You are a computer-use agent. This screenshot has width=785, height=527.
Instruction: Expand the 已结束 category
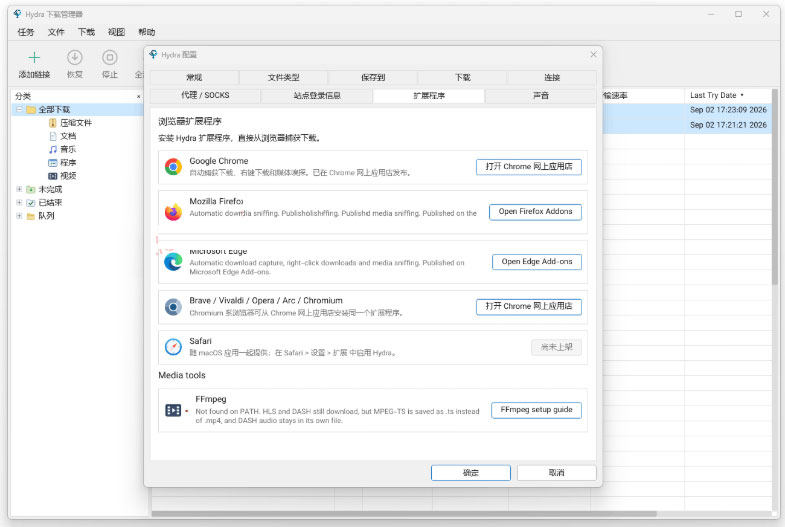click(x=19, y=203)
